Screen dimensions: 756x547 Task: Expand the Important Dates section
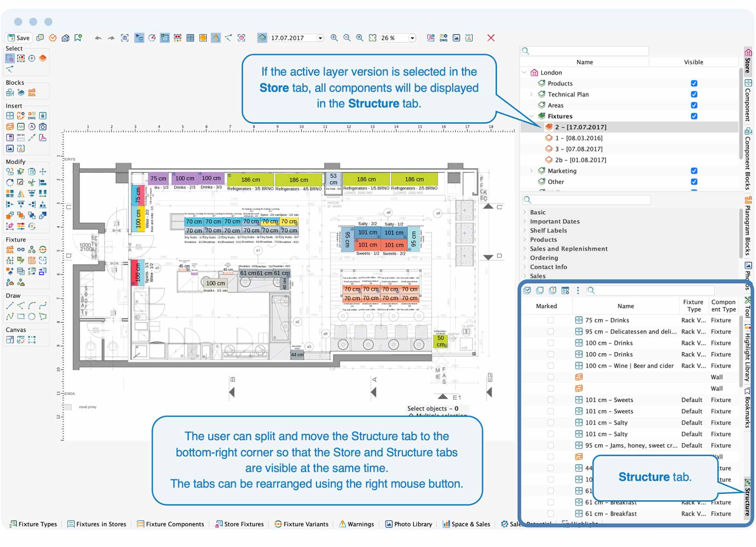point(525,221)
